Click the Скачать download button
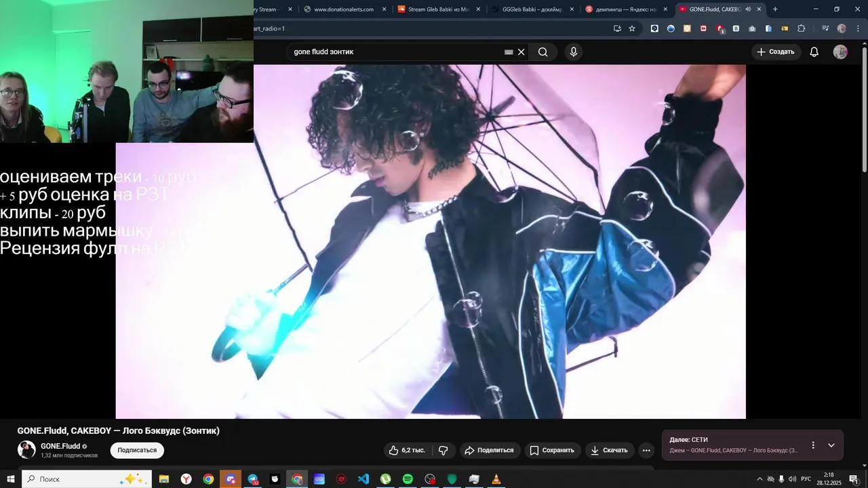868x488 pixels. 609,450
